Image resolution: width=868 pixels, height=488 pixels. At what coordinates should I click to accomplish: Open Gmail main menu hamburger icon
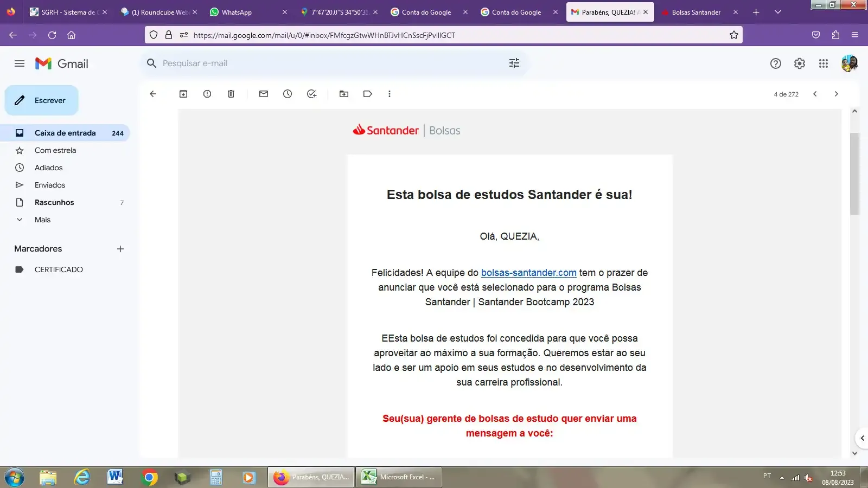click(20, 63)
